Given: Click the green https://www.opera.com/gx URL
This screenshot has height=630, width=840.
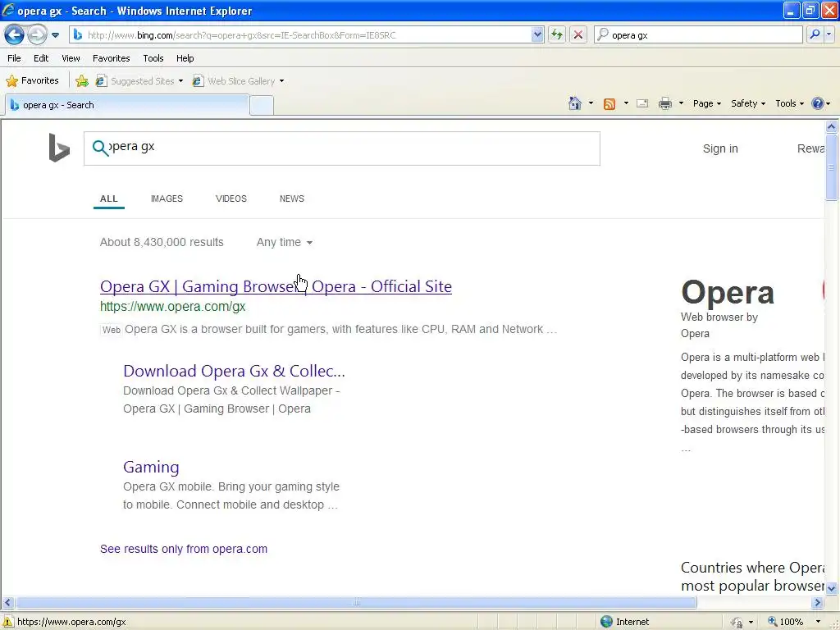Looking at the screenshot, I should pyautogui.click(x=172, y=307).
